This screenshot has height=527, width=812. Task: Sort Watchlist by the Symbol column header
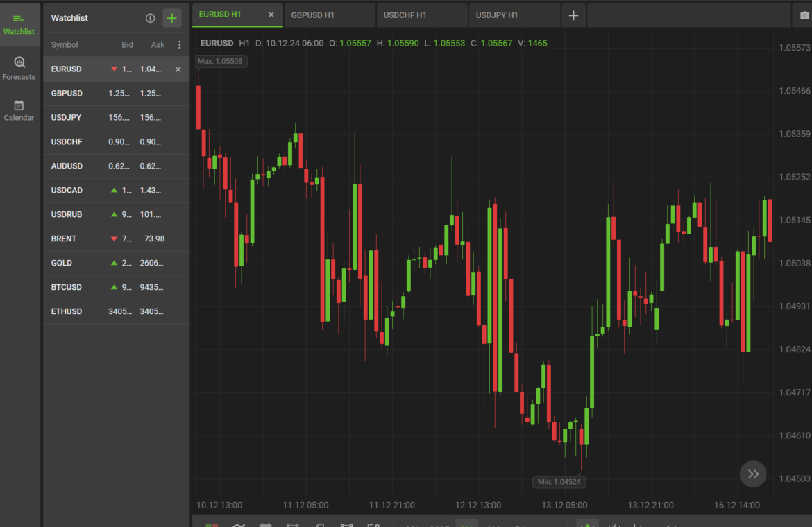pos(65,45)
